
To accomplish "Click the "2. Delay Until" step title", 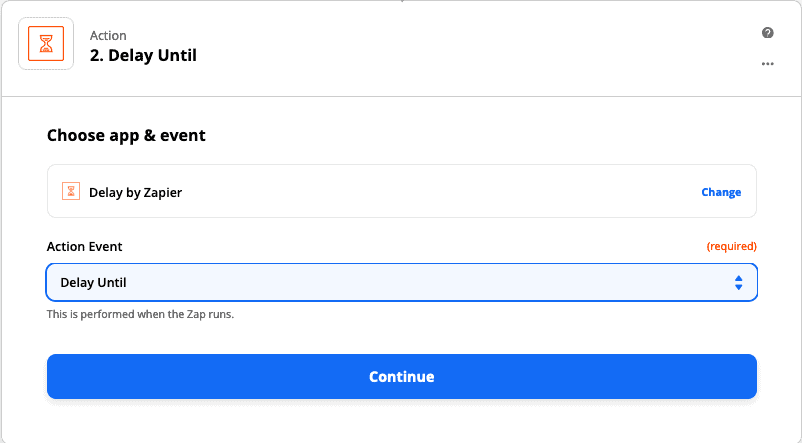I will (x=143, y=55).
